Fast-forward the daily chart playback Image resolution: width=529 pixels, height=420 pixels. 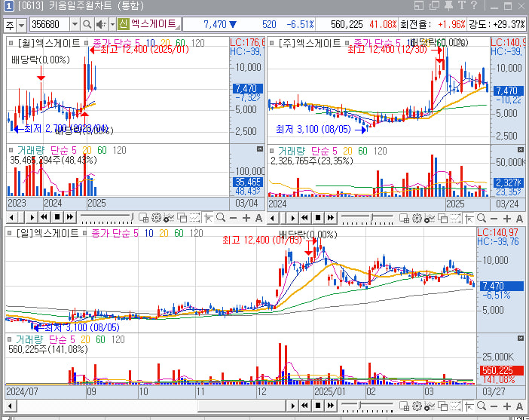point(331,406)
